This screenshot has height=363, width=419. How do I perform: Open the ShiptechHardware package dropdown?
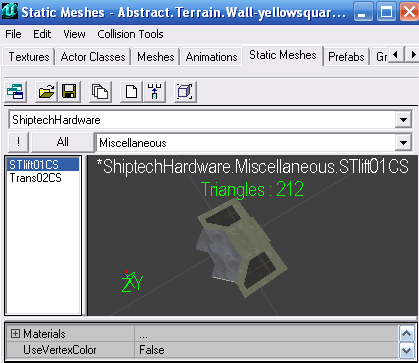point(403,120)
